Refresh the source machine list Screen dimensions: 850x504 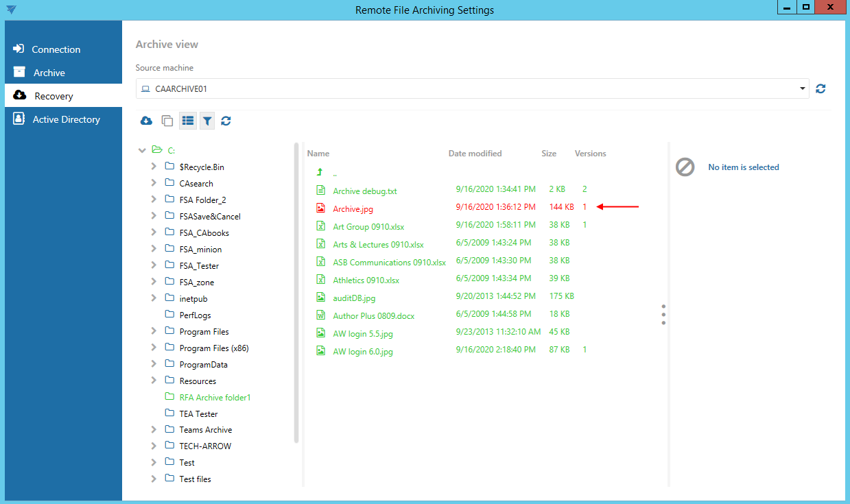coord(821,89)
